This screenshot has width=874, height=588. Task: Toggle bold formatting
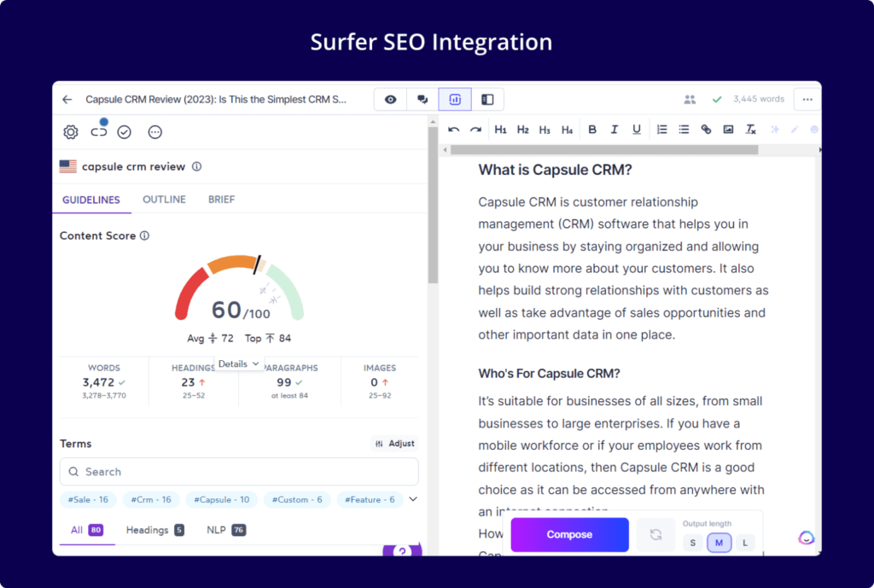[592, 130]
